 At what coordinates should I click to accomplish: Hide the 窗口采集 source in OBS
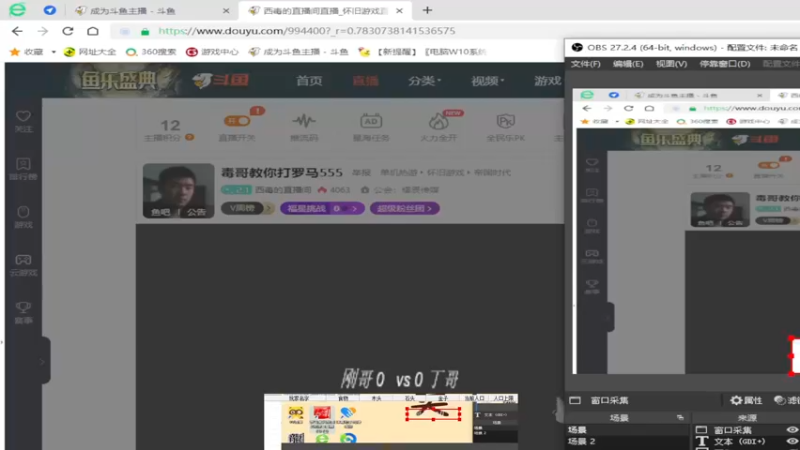tap(792, 430)
